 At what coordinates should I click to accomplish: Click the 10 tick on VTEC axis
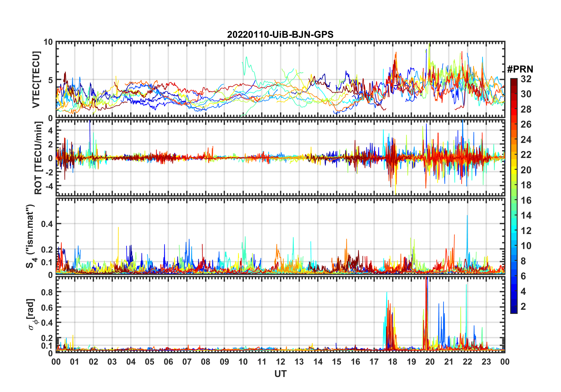pos(48,42)
